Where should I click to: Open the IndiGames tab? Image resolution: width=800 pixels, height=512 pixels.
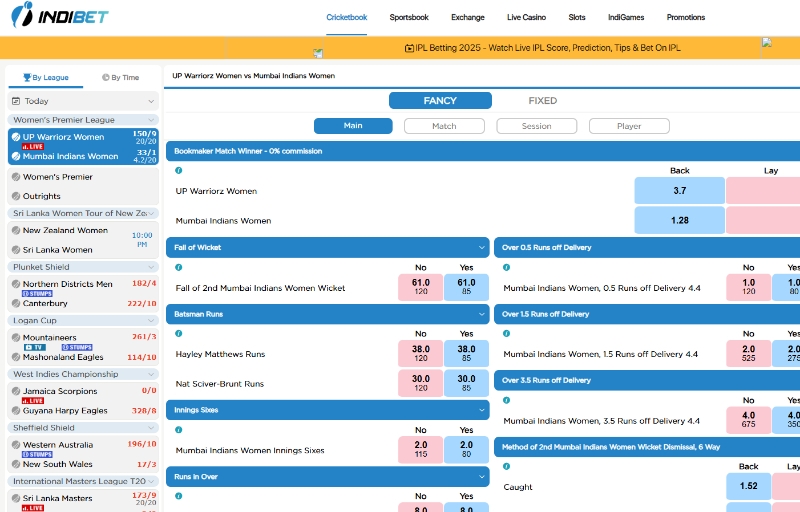tap(626, 17)
